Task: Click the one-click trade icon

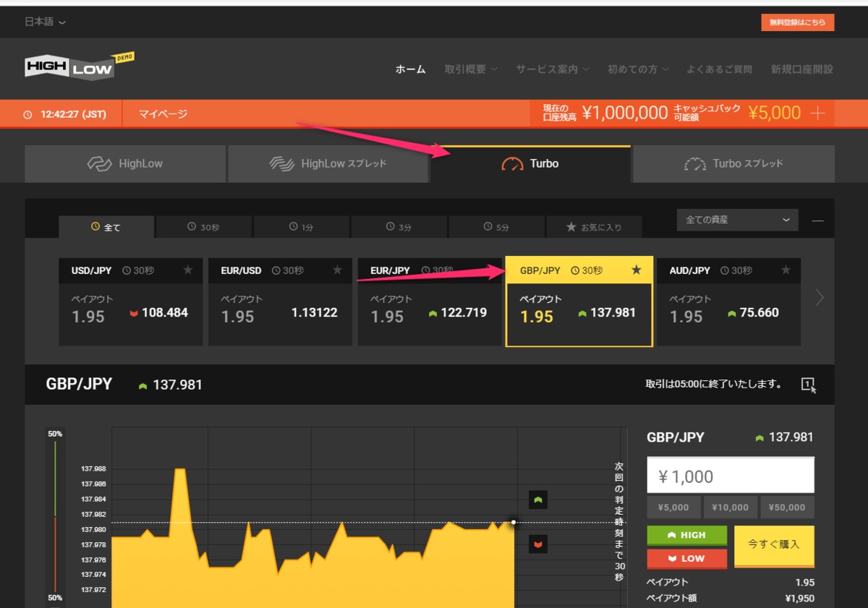Action: point(809,385)
